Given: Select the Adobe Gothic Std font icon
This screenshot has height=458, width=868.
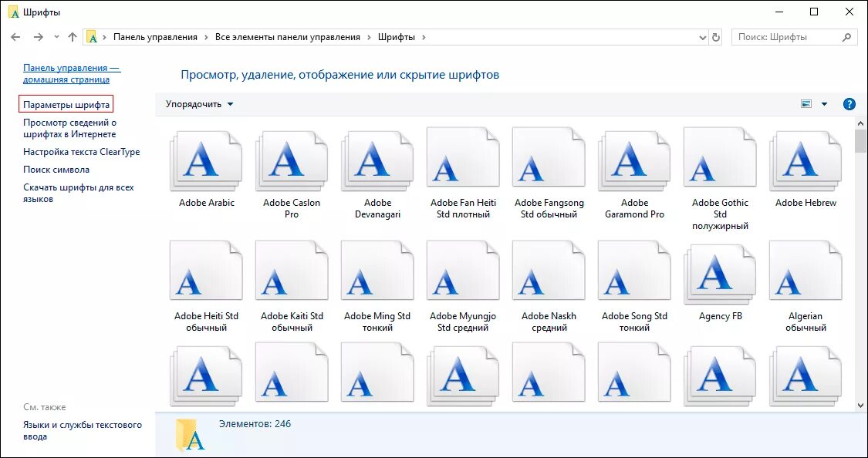Looking at the screenshot, I should click(720, 158).
